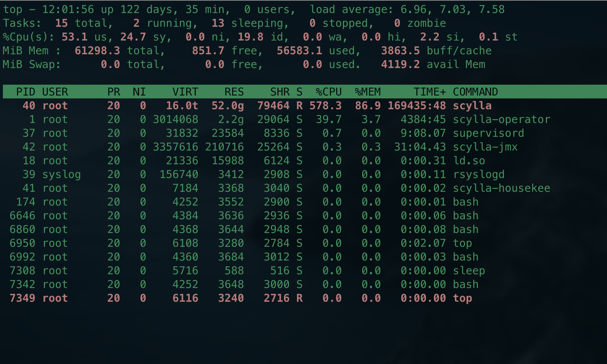Screen dimensions: 607x364
Task: Select the running top process PID 7349
Action: tap(254, 298)
